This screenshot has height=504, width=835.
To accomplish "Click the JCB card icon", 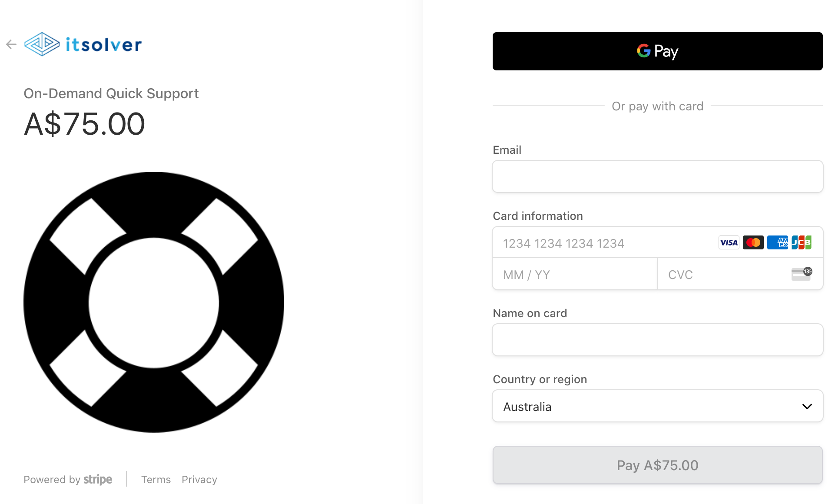I will coord(802,242).
